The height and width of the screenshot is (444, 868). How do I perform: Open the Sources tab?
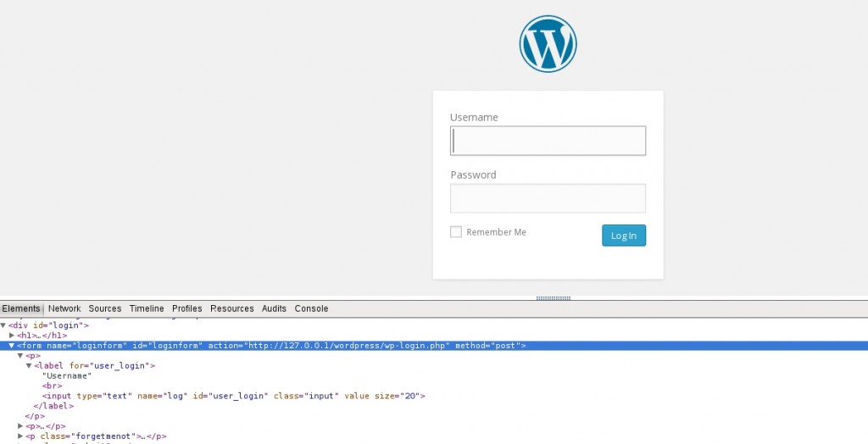pyautogui.click(x=104, y=308)
